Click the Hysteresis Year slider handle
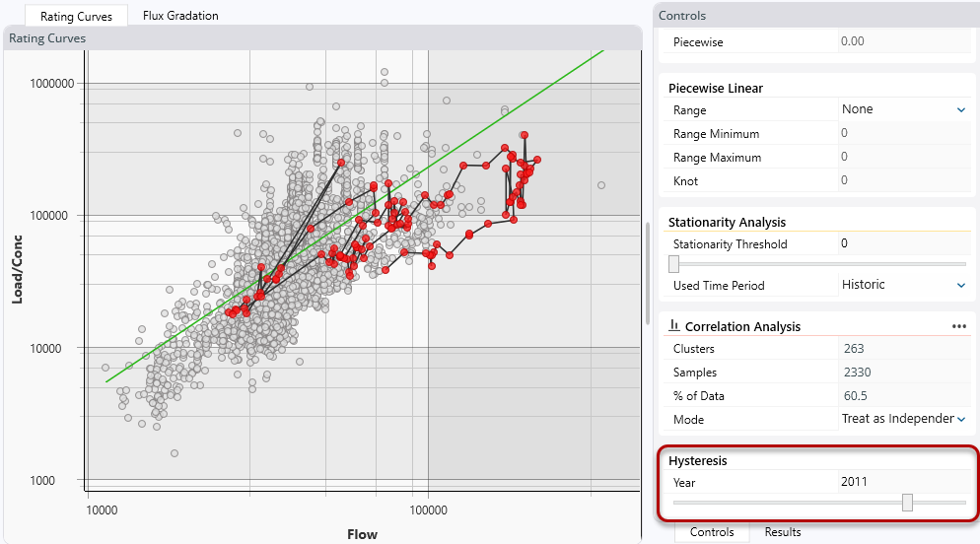This screenshot has width=980, height=544. [x=907, y=503]
